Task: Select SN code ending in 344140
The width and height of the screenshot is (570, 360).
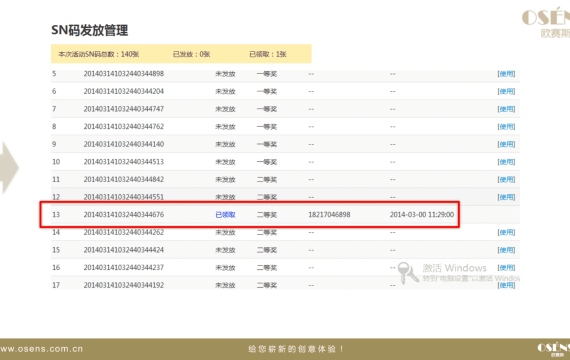Action: click(124, 144)
